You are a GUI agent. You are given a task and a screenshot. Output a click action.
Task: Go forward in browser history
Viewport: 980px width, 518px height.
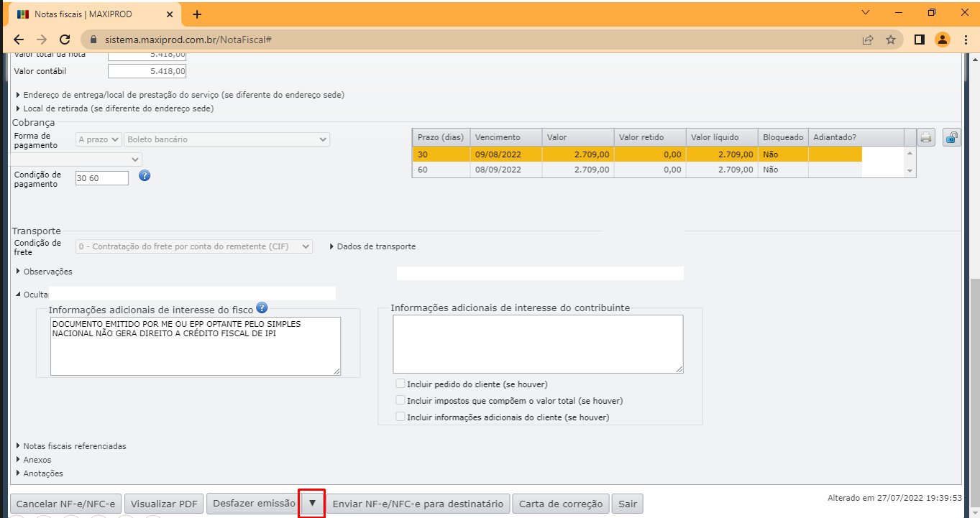(42, 40)
